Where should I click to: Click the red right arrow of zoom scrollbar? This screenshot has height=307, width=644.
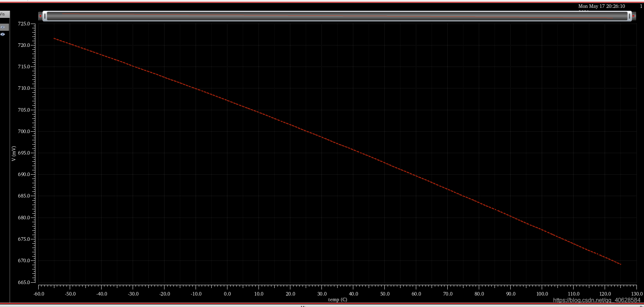[634, 16]
